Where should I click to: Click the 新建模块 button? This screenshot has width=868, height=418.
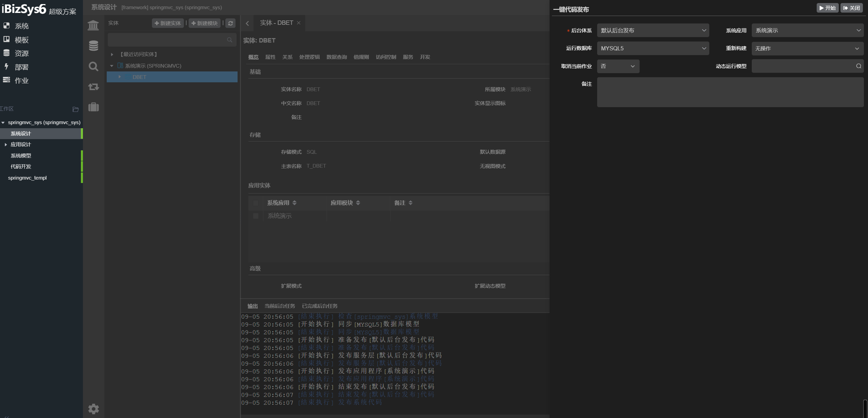(205, 23)
